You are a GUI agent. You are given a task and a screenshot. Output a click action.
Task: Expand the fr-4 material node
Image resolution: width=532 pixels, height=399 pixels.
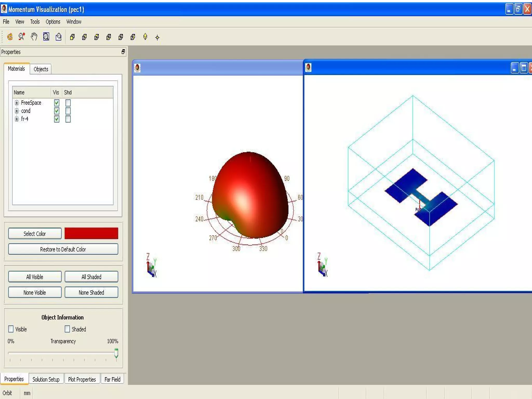(17, 119)
